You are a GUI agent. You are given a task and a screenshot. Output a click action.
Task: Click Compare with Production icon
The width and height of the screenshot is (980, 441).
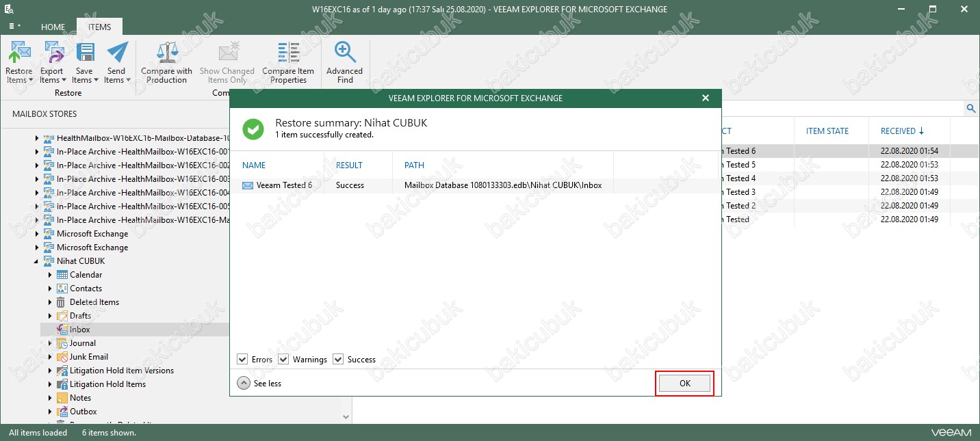pyautogui.click(x=166, y=53)
